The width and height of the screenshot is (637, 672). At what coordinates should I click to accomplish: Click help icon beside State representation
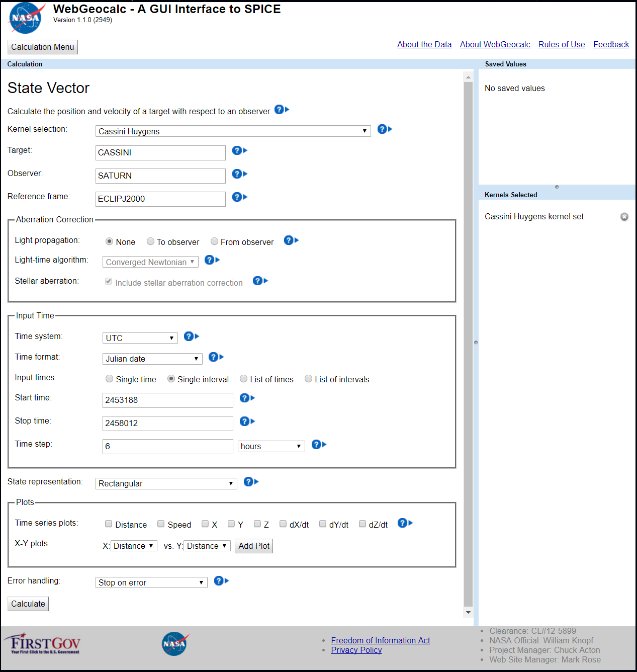tap(251, 482)
